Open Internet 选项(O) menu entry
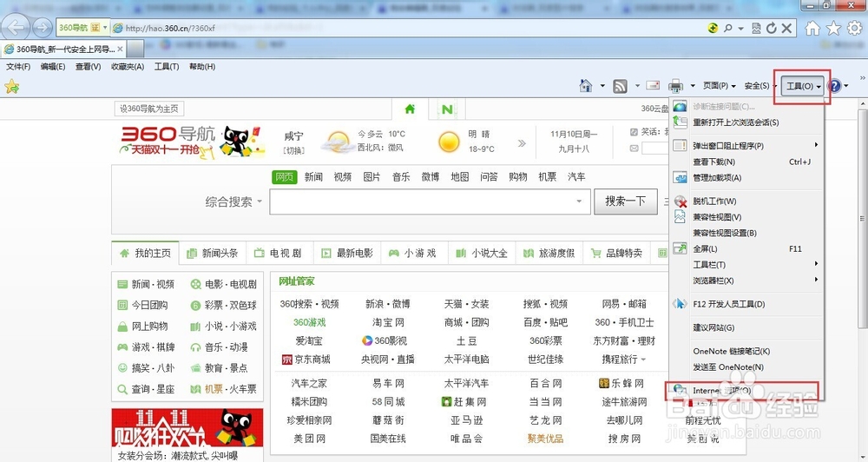Image resolution: width=868 pixels, height=462 pixels. click(x=746, y=391)
